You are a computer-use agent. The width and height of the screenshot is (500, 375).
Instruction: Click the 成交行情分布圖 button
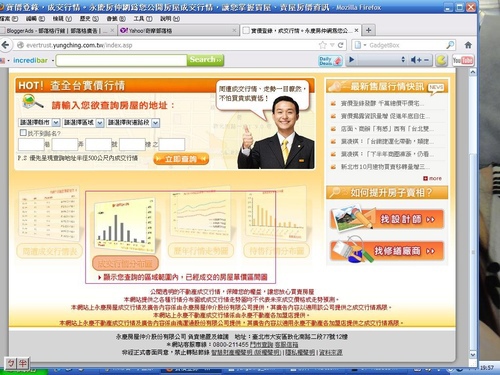pyautogui.click(x=125, y=264)
